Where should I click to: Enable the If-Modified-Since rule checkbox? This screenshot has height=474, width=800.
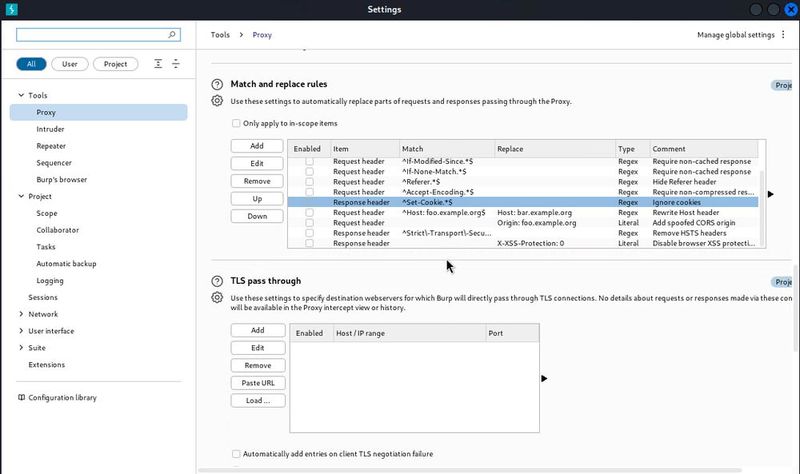coord(309,161)
